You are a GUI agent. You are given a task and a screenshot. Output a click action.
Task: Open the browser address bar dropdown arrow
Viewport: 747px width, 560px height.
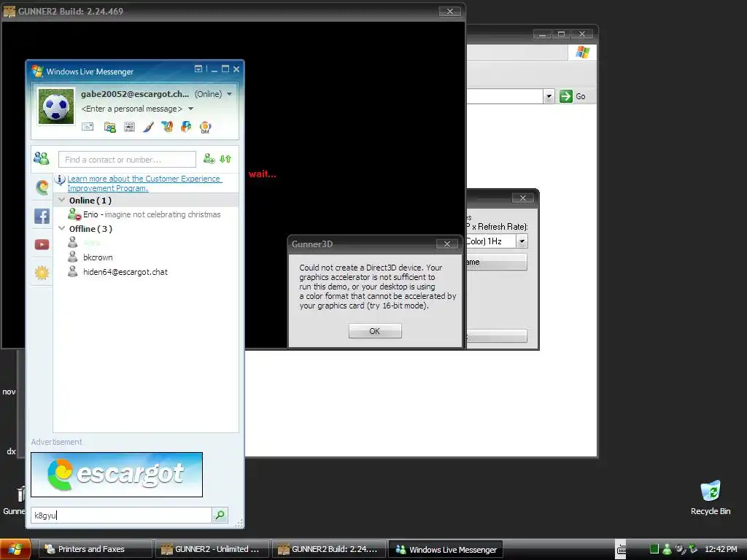549,96
